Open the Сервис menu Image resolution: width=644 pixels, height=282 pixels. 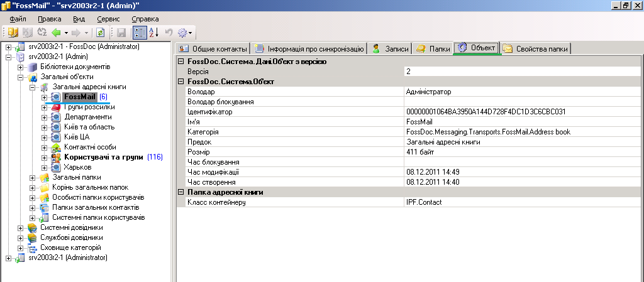coord(108,19)
